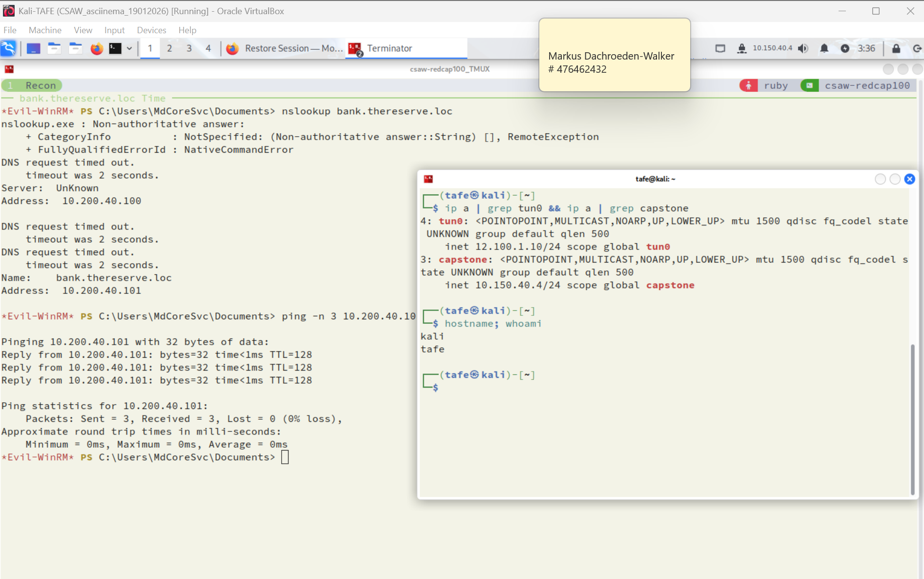Launch Firefox from the panel launcher
Screen dimensions: 924x579
point(97,48)
